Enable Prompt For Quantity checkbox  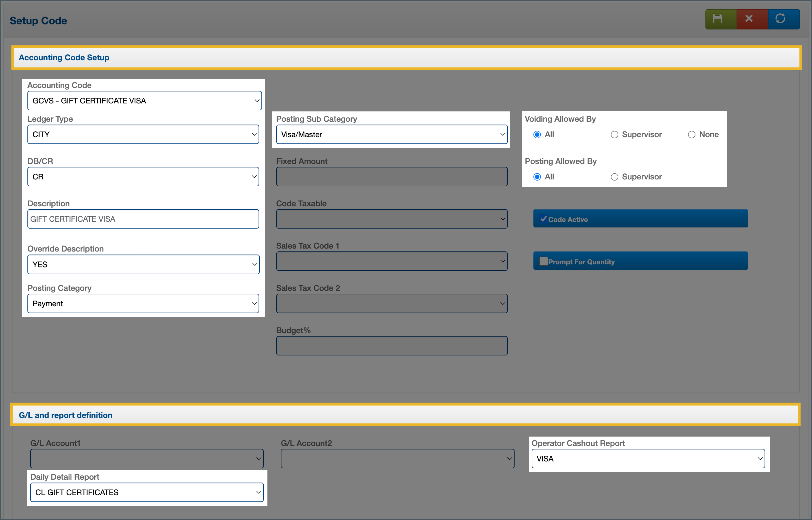point(543,261)
